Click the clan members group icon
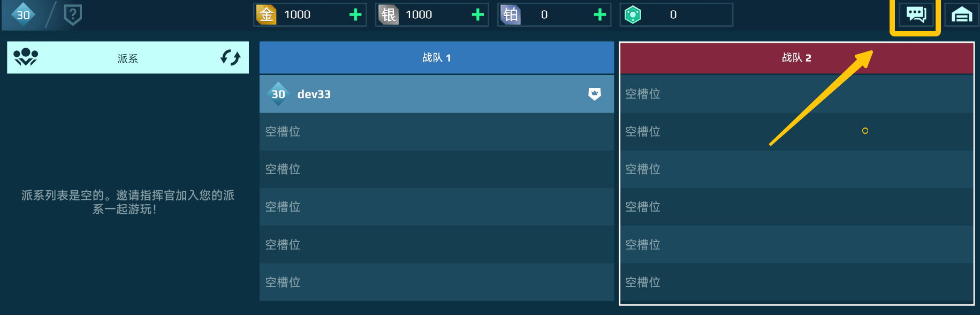The image size is (980, 315). click(25, 57)
